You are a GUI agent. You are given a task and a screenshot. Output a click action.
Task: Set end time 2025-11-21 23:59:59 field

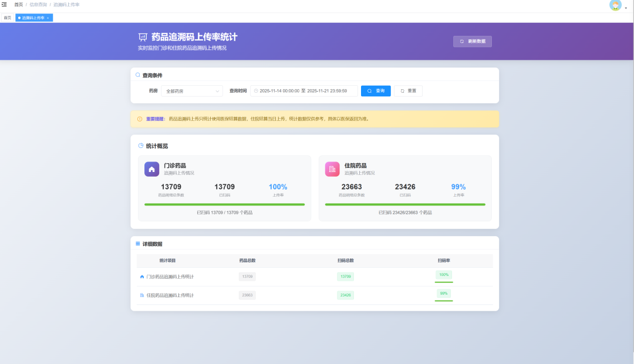click(x=327, y=91)
